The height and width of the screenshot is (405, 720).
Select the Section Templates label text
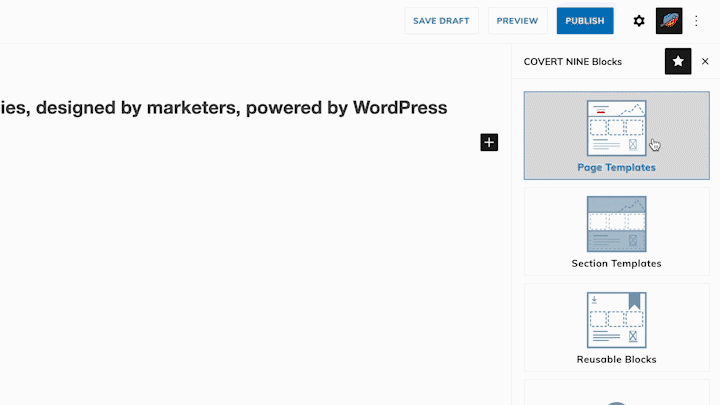(616, 264)
